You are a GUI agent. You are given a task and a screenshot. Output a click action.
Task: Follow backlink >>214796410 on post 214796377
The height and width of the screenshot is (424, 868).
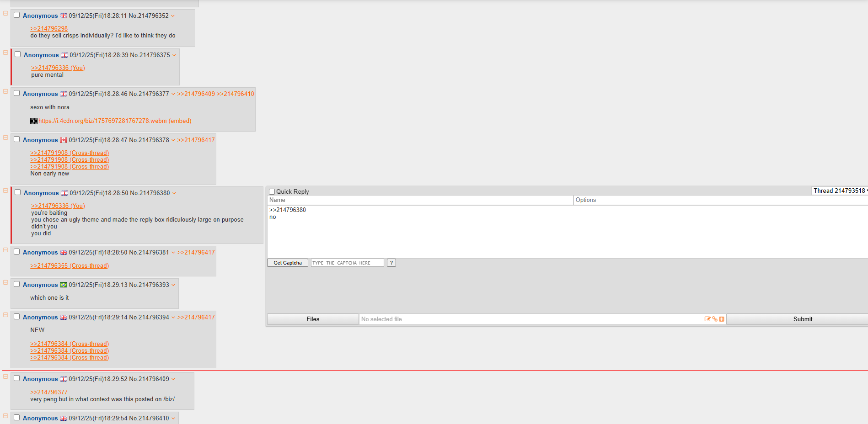pyautogui.click(x=235, y=94)
